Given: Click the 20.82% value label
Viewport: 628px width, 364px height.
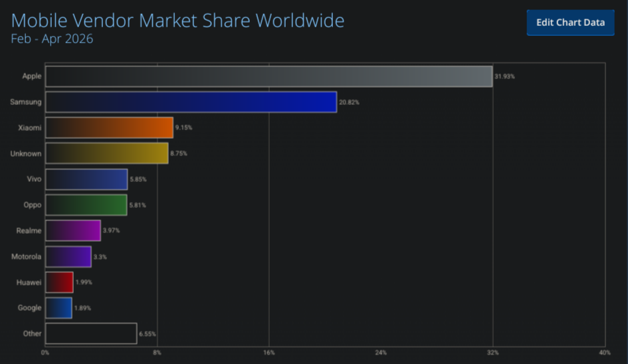Looking at the screenshot, I should [x=350, y=102].
